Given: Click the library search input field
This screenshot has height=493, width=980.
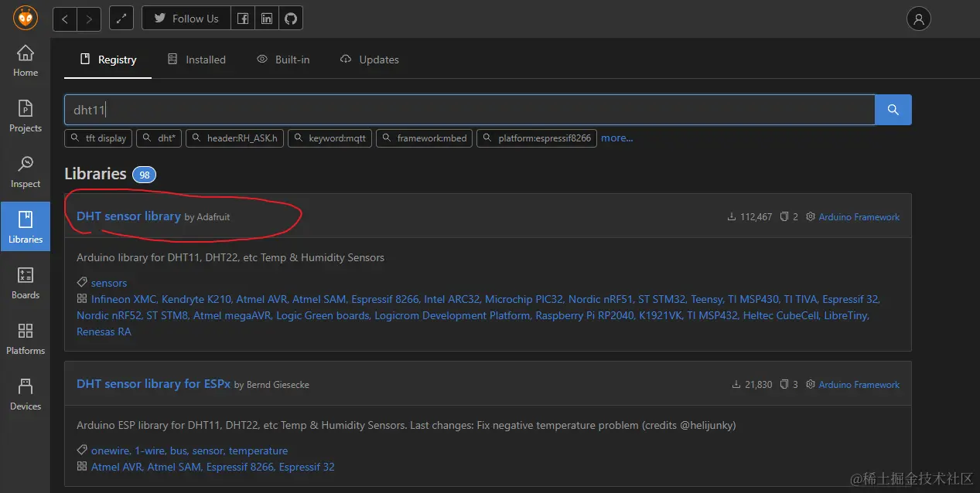Looking at the screenshot, I should (470, 110).
